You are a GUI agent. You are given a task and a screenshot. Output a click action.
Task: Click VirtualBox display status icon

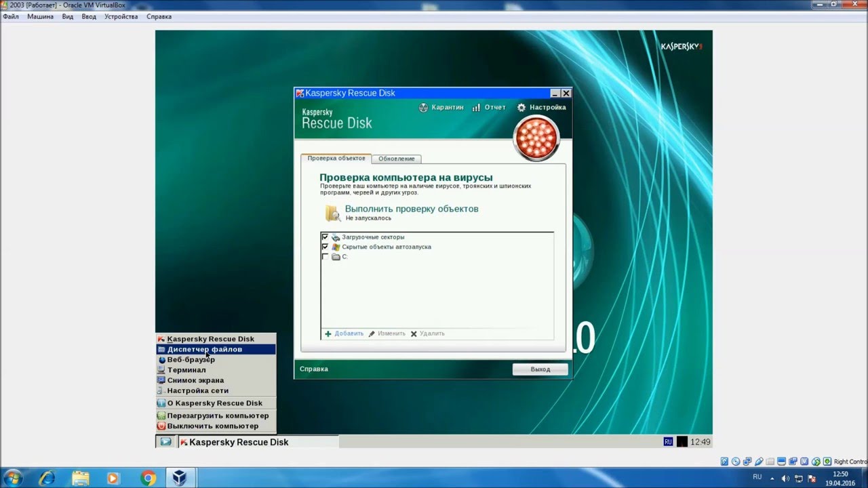coord(781,462)
